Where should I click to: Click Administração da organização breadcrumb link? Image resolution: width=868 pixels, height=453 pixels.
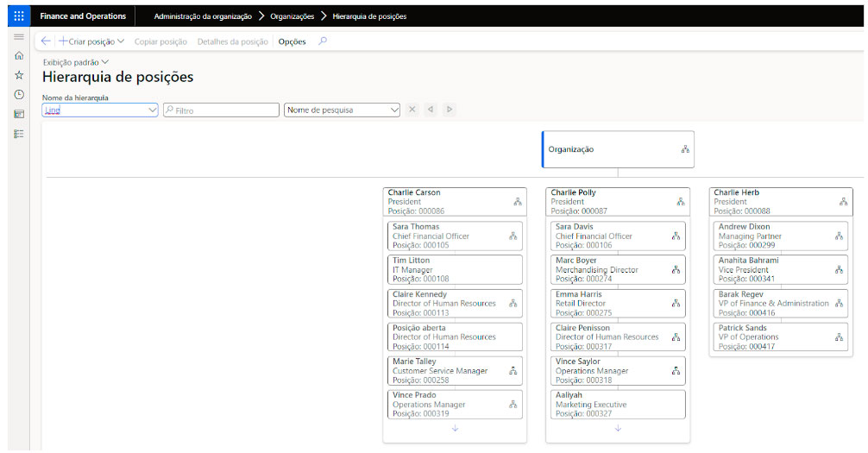[x=203, y=16]
